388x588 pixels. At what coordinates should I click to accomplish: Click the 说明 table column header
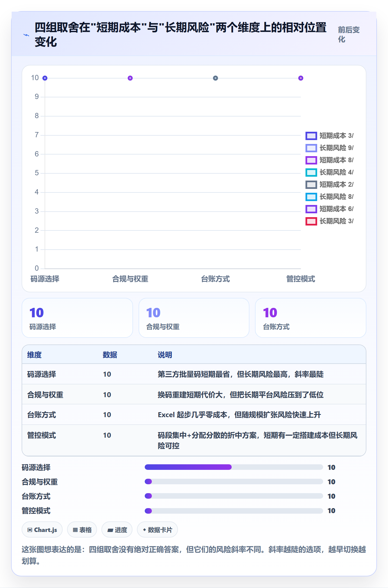(165, 355)
